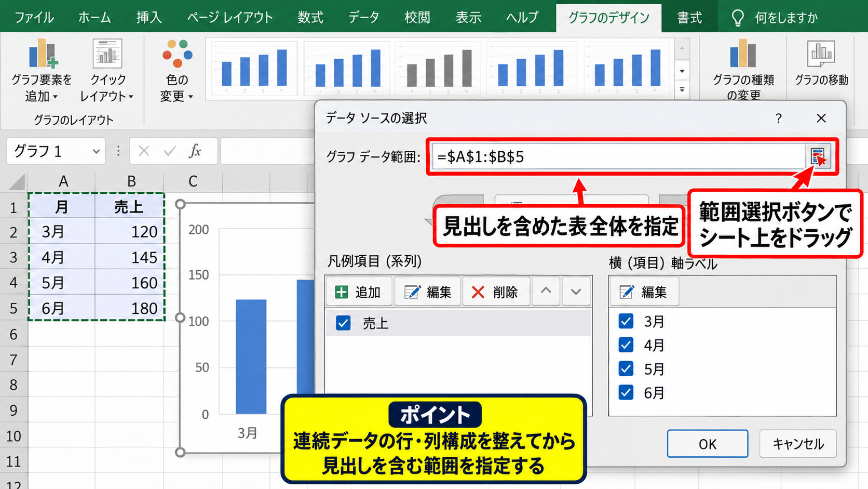Select the fifth chart style thumbnail
Viewport: 868px width, 489px height.
point(627,68)
